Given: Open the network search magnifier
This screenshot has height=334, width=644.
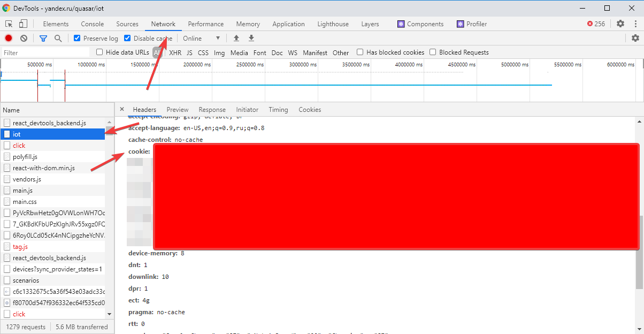Looking at the screenshot, I should [58, 38].
